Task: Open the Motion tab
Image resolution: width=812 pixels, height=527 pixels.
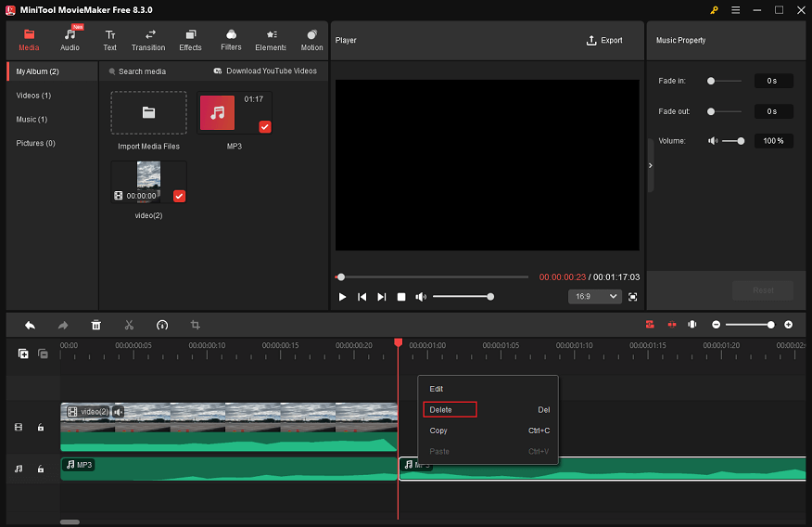Action: coord(311,41)
